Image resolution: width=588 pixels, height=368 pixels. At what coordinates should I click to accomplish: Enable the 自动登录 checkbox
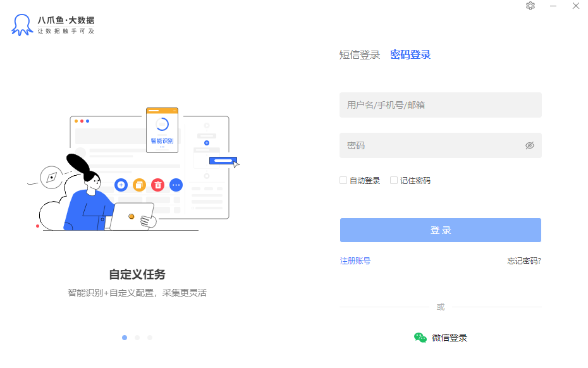tap(343, 180)
